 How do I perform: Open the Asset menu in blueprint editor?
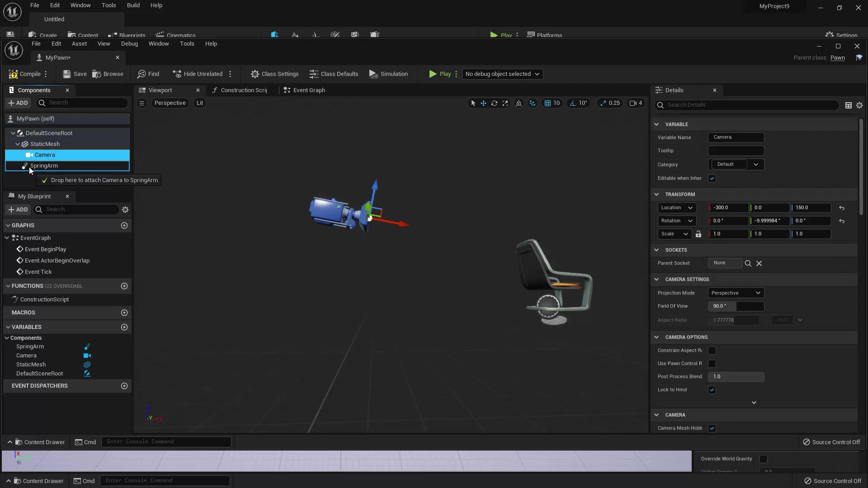click(79, 44)
